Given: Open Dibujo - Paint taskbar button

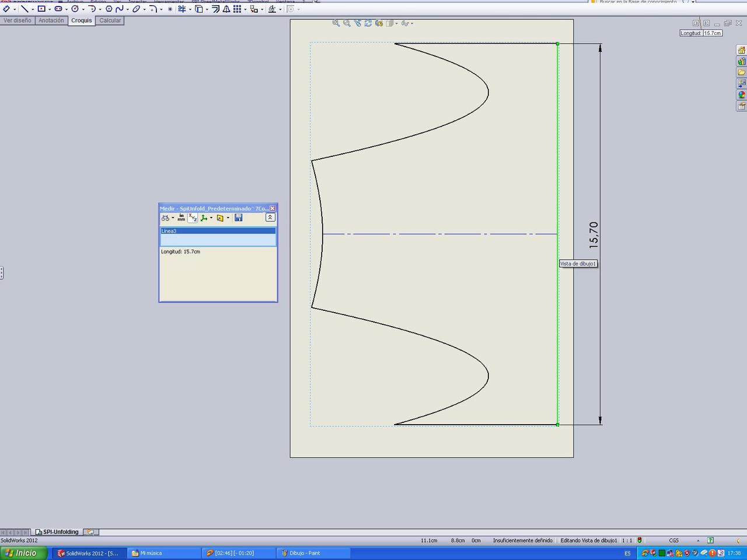Looking at the screenshot, I should (314, 553).
